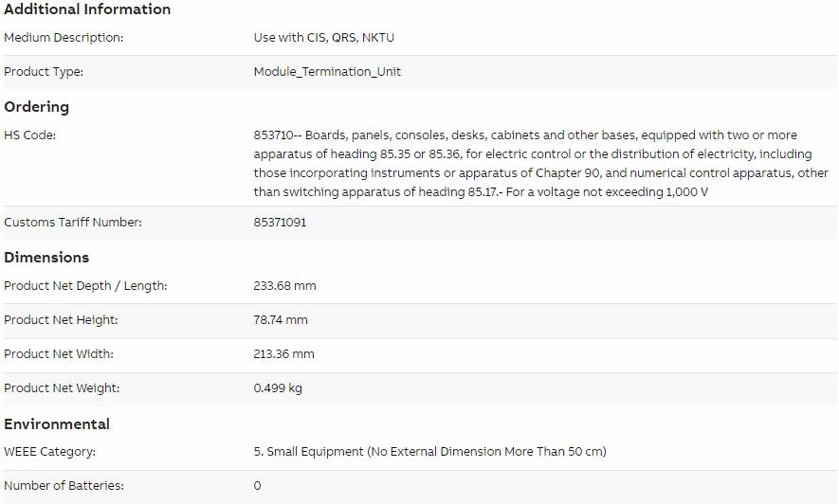Select the Customs Tariff Number label
This screenshot has width=839, height=504.
(73, 223)
